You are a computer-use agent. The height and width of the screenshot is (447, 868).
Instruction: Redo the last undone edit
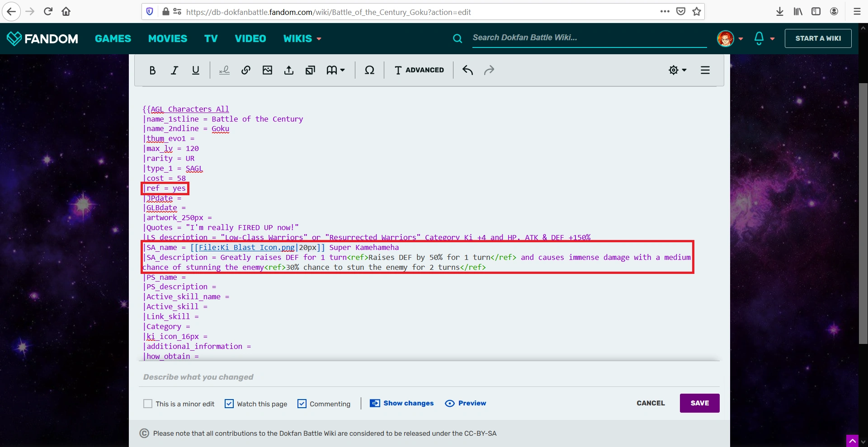489,70
